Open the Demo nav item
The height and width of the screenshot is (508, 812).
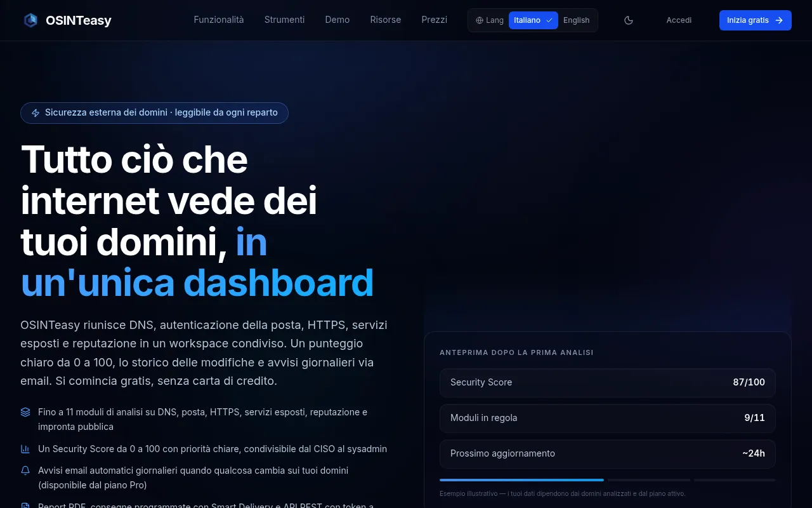pyautogui.click(x=337, y=20)
